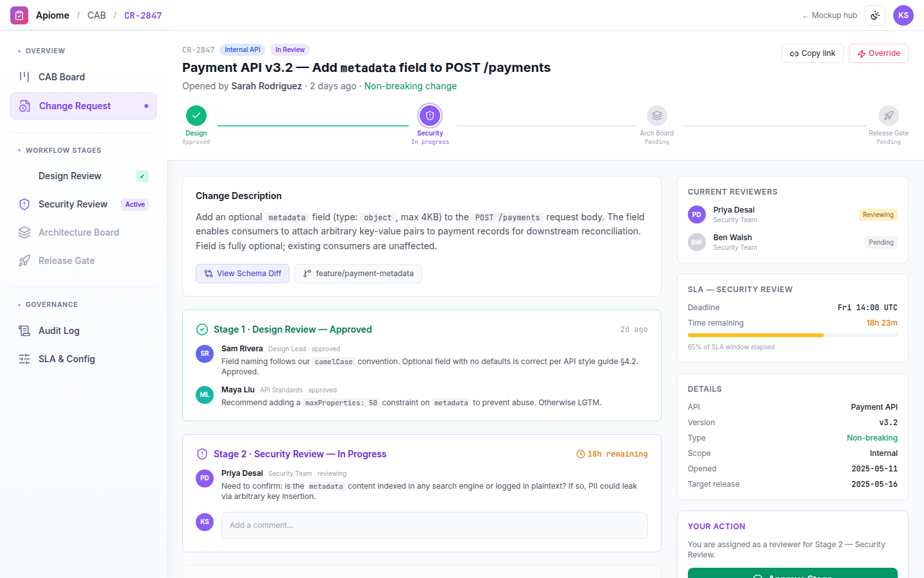Go back to Mockup hub link
The height and width of the screenshot is (578, 924).
829,15
